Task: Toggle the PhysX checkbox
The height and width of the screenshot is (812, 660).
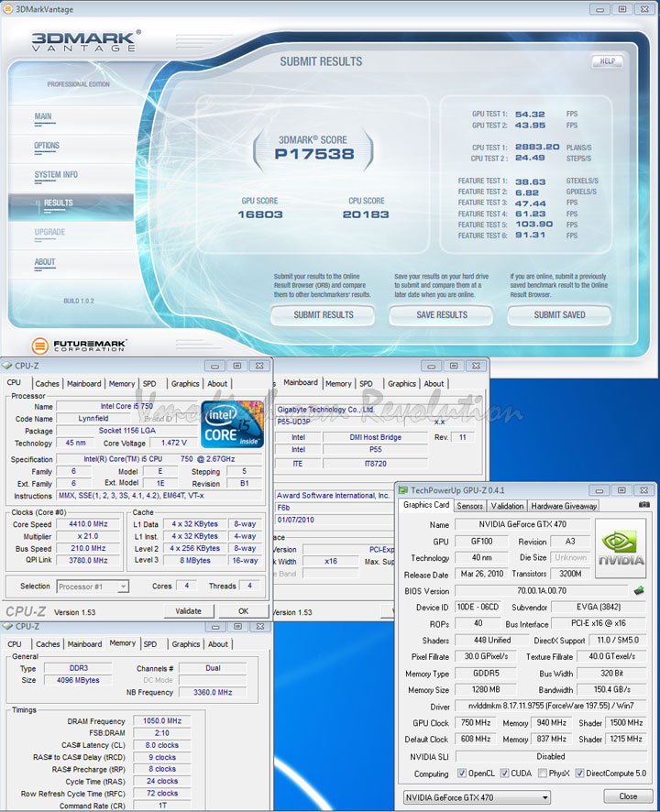Action: tap(543, 774)
